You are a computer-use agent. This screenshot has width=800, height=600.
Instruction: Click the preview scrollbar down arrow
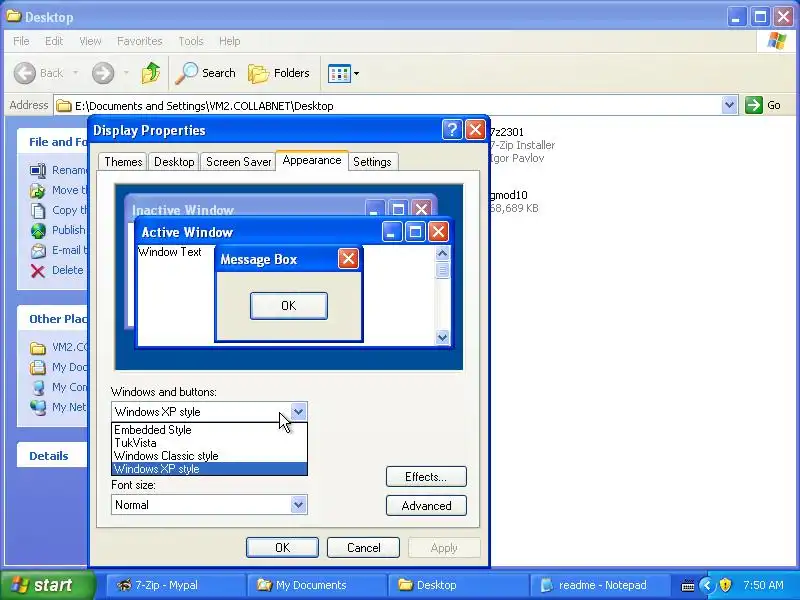(x=442, y=337)
